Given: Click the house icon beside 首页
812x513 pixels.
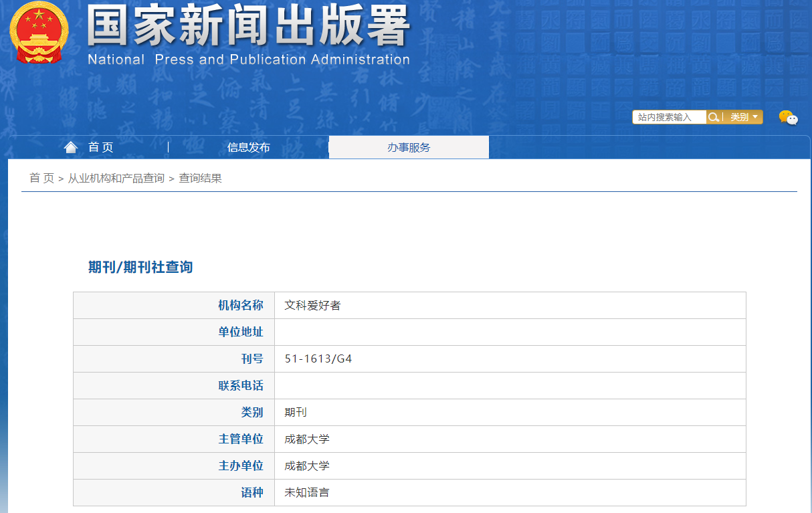Looking at the screenshot, I should [x=71, y=147].
